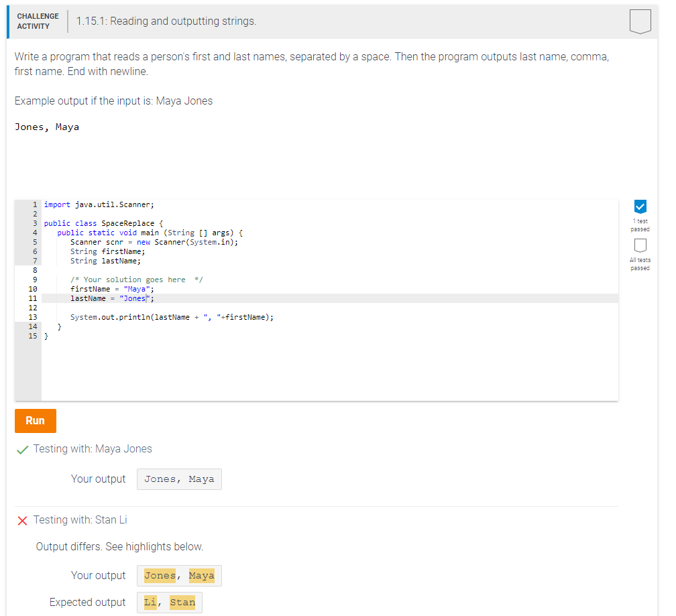Click the 'import java.util.Scanner;' line
This screenshot has width=676, height=616.
coord(99,204)
